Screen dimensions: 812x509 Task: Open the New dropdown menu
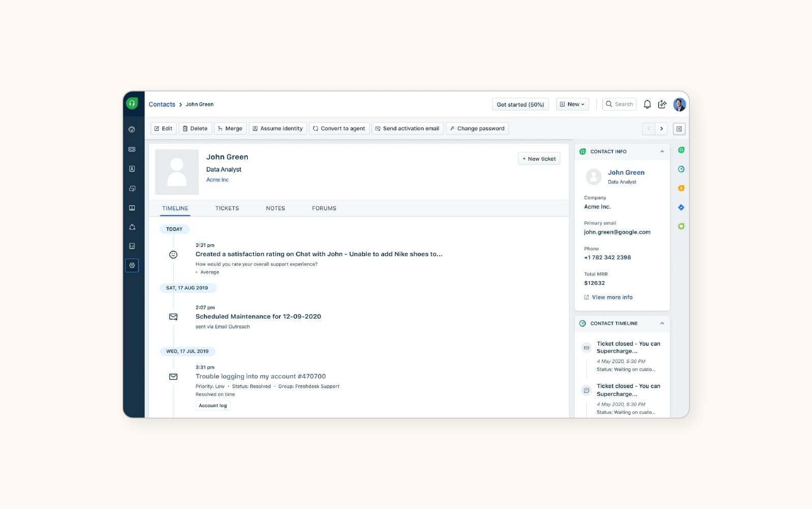tap(573, 104)
